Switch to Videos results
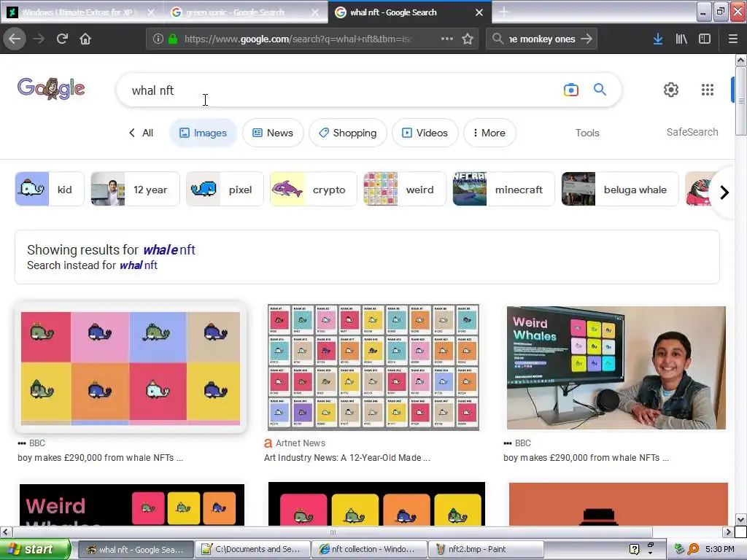747x560 pixels. (425, 133)
